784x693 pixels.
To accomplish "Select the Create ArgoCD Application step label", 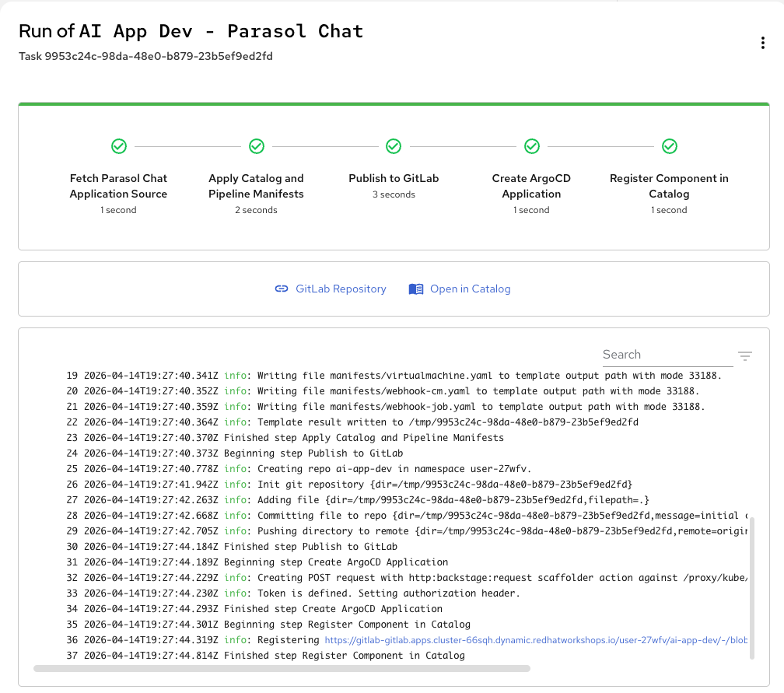I will [x=531, y=186].
